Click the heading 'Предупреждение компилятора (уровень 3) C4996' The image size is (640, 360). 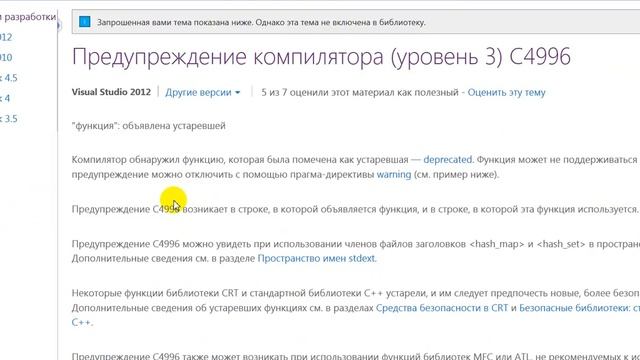click(x=321, y=57)
